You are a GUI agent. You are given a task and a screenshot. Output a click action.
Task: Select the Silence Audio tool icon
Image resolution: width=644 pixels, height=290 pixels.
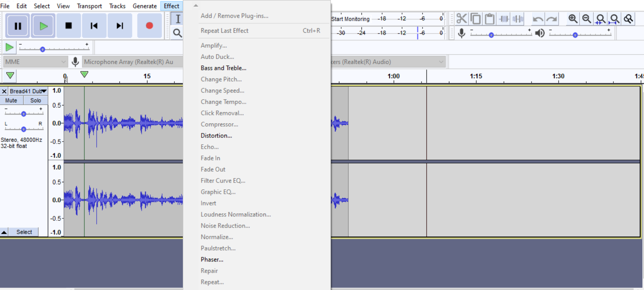click(517, 19)
